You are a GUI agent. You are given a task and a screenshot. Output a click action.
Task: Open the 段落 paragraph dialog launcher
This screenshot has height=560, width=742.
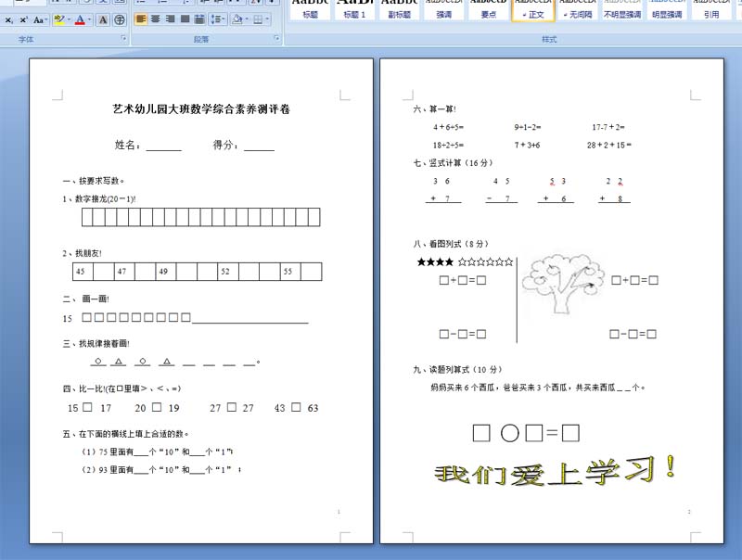pos(276,38)
